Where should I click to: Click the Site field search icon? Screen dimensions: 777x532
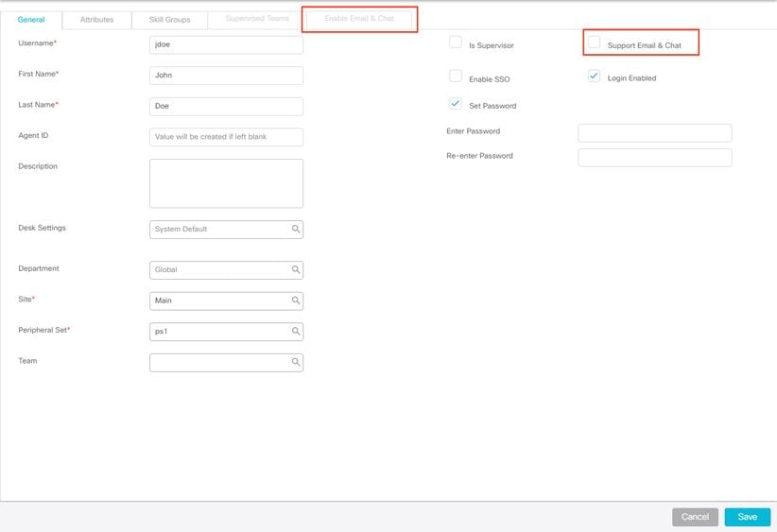pyautogui.click(x=295, y=300)
